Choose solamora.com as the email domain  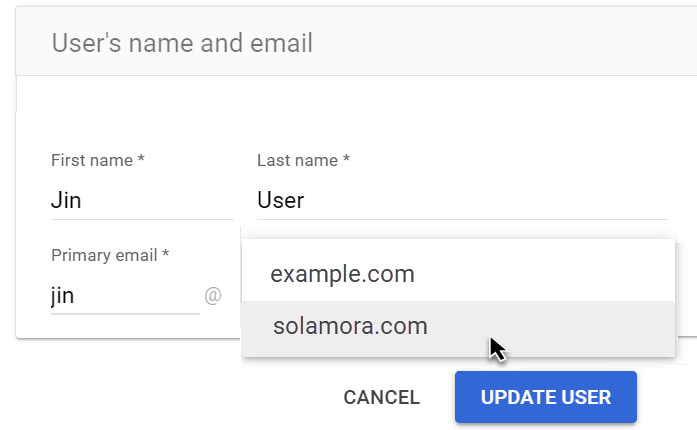coord(349,326)
